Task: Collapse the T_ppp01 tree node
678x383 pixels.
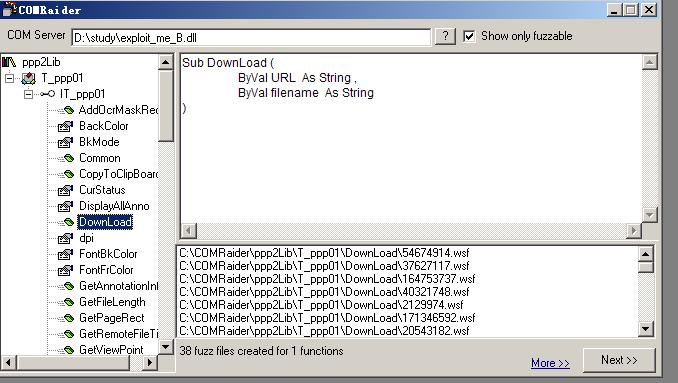Action: click(x=10, y=78)
